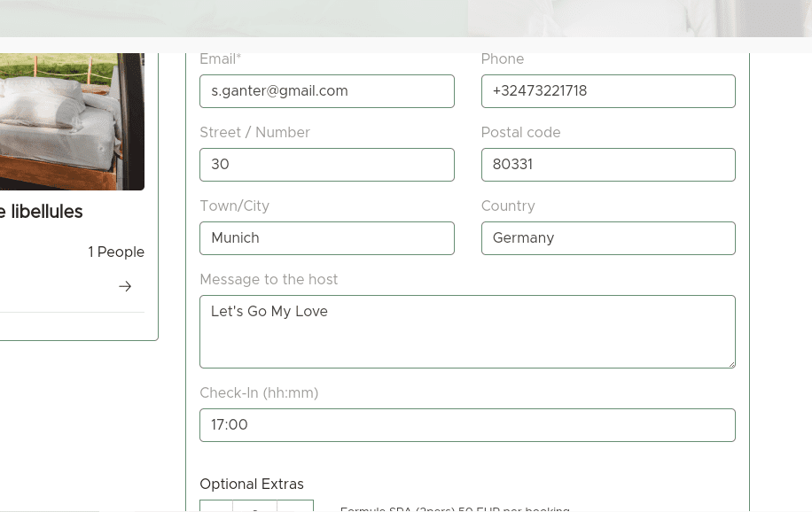Click the Optional Extras quantity value
Screen dimensions: 812x512
click(x=255, y=508)
